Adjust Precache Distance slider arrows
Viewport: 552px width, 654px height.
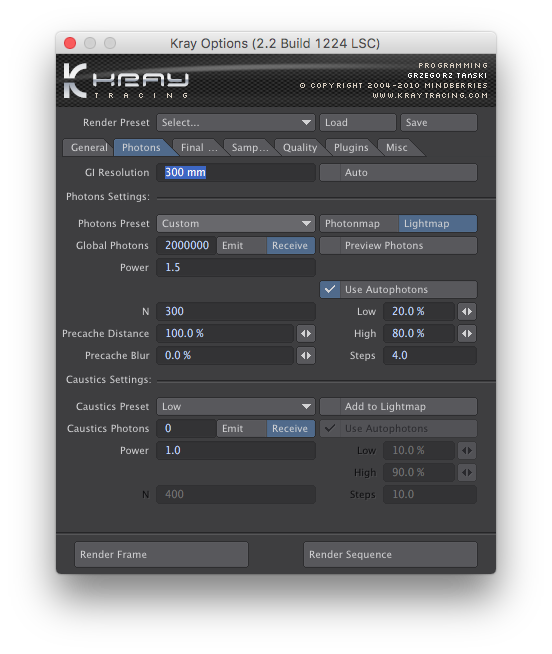[x=306, y=334]
